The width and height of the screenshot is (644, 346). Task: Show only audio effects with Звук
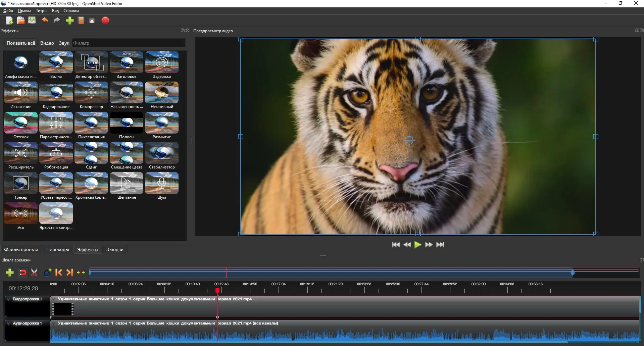click(64, 43)
